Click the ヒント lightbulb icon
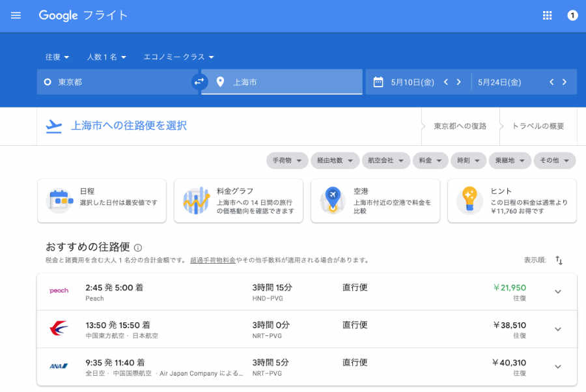The image size is (586, 392). [x=469, y=201]
